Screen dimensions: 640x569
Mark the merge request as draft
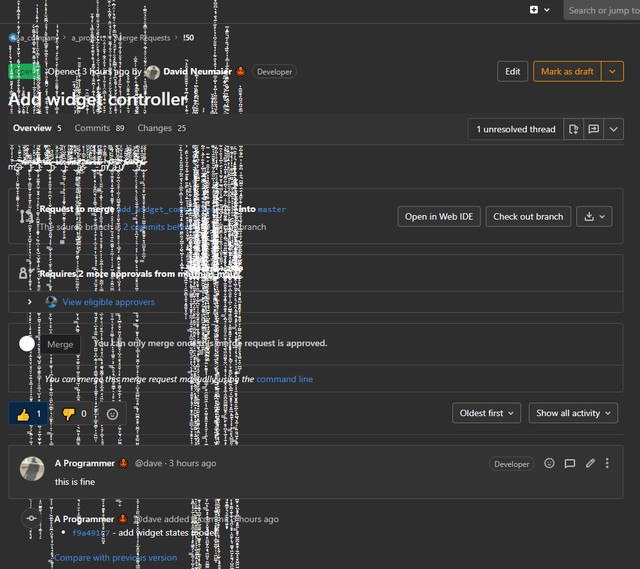(567, 71)
